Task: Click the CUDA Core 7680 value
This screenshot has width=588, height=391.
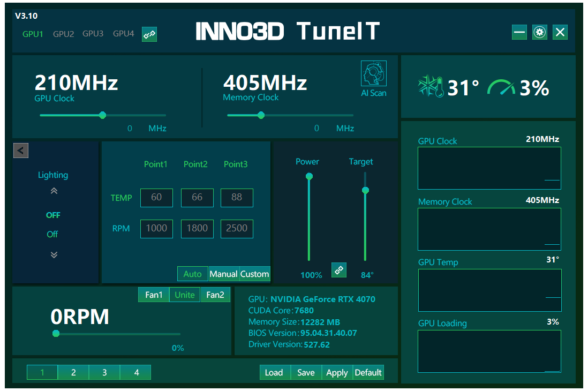Action: click(304, 311)
